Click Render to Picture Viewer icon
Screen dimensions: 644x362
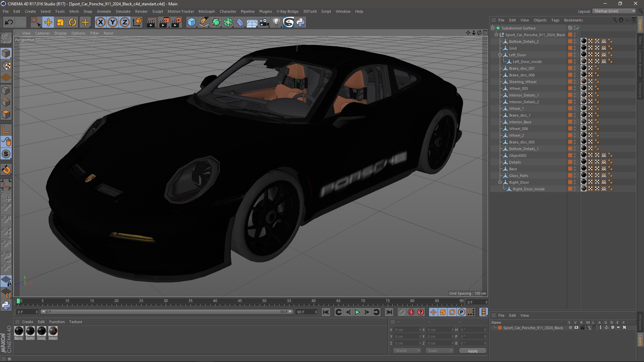pos(164,22)
